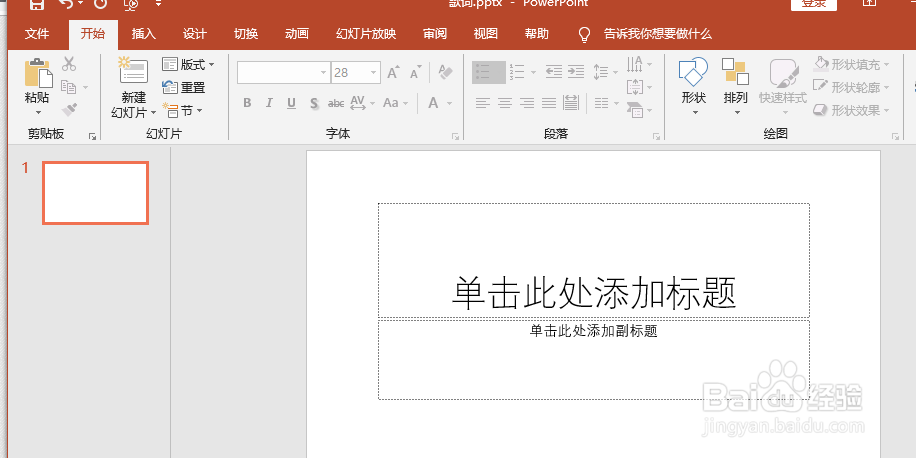Click the Clear Formatting eraser icon
Viewport: 916px width, 458px height.
point(445,72)
